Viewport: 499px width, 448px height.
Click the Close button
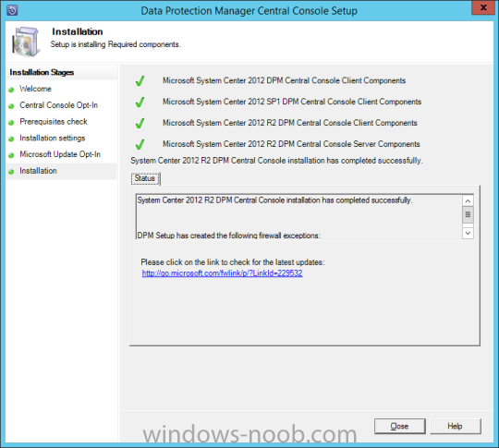point(400,426)
